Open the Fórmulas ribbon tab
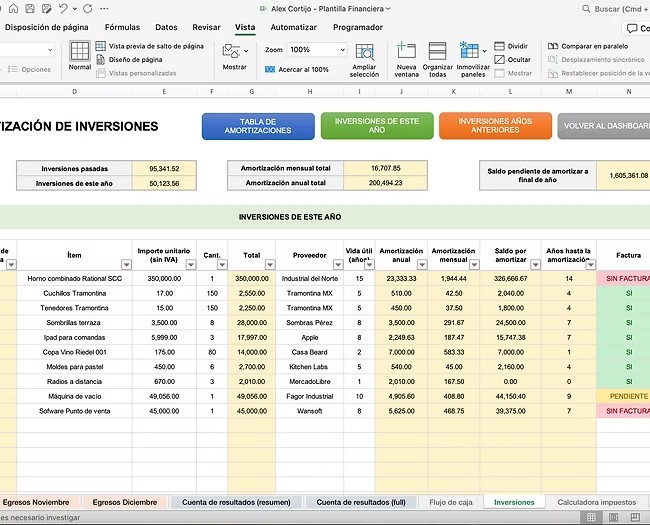Image resolution: width=650 pixels, height=525 pixels. pos(123,27)
